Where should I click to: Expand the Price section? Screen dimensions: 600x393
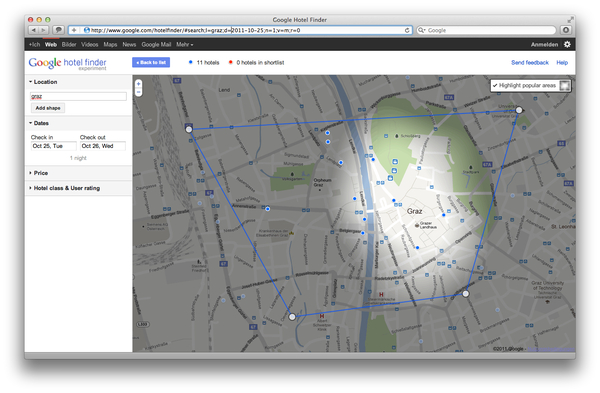[x=38, y=173]
